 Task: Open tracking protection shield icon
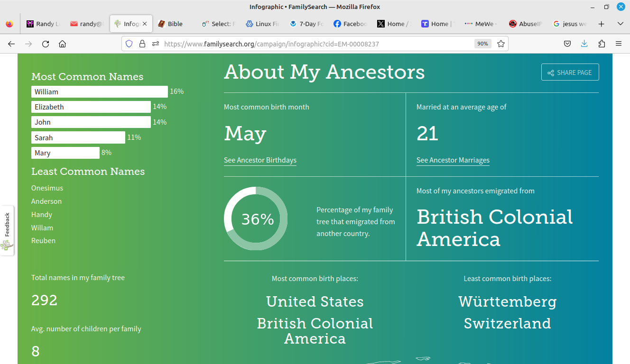pyautogui.click(x=129, y=44)
